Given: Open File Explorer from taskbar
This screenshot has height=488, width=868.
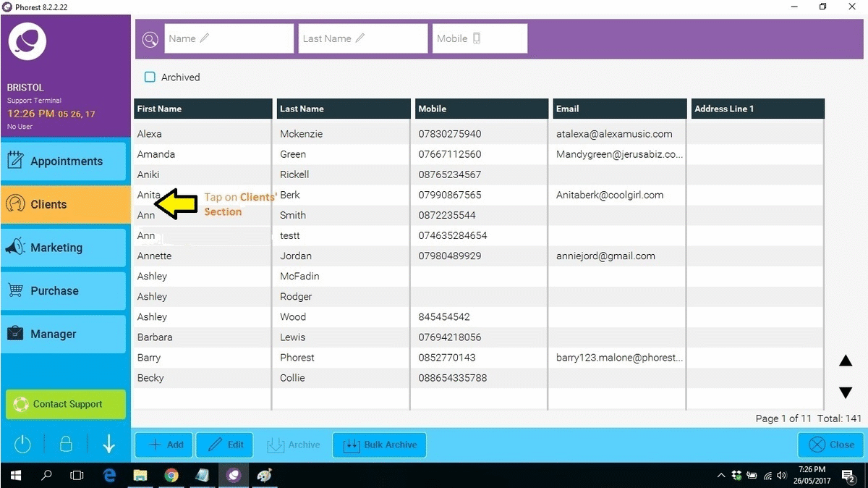Looking at the screenshot, I should pos(140,476).
